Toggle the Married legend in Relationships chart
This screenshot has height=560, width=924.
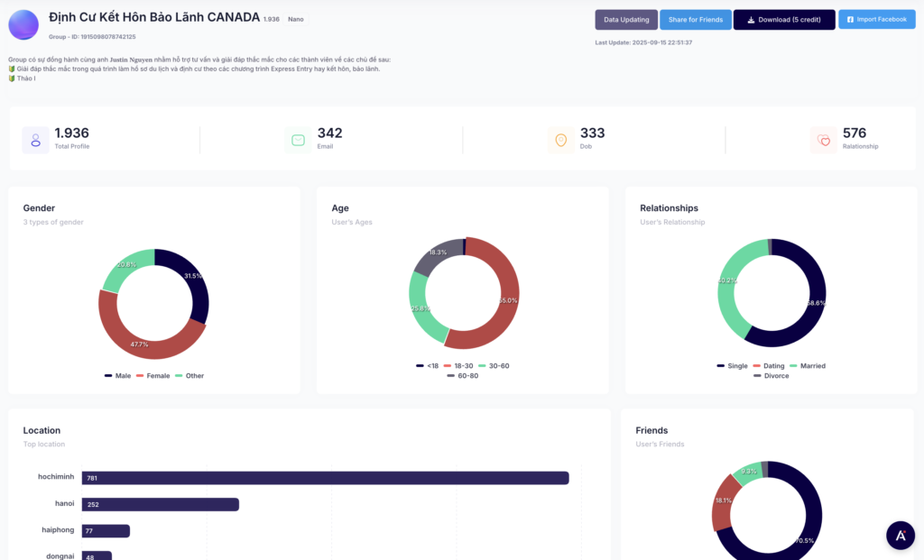807,366
